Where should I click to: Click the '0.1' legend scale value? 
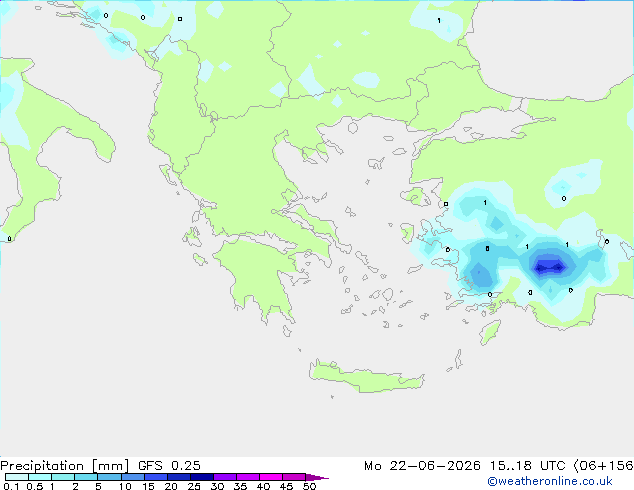coord(11,486)
